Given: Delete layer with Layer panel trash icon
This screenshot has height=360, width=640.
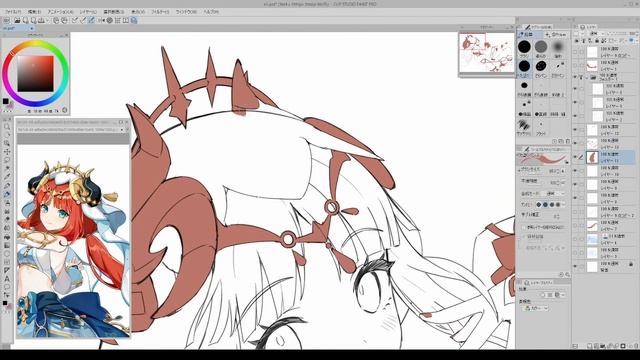Looking at the screenshot, I should tap(635, 346).
